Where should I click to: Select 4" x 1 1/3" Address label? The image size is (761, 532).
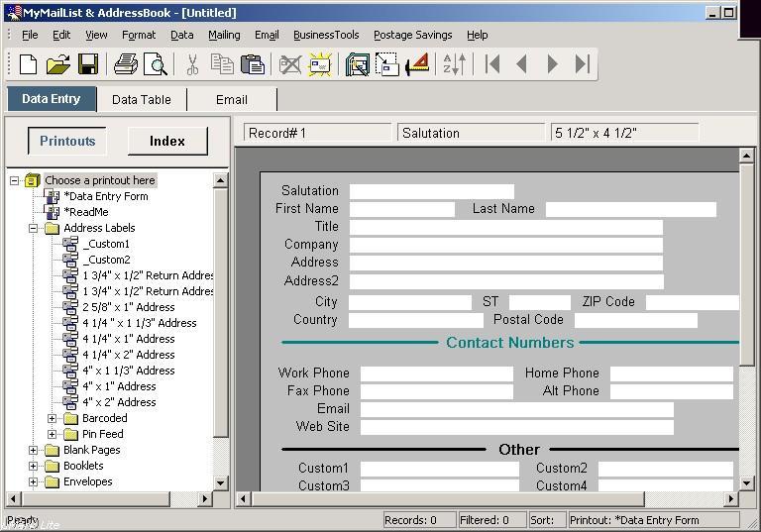coord(128,371)
